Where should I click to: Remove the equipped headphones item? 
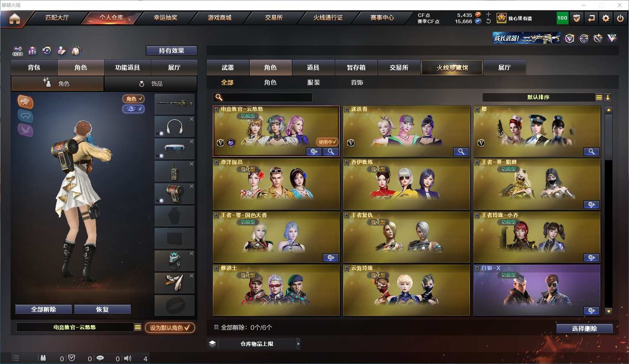click(192, 119)
